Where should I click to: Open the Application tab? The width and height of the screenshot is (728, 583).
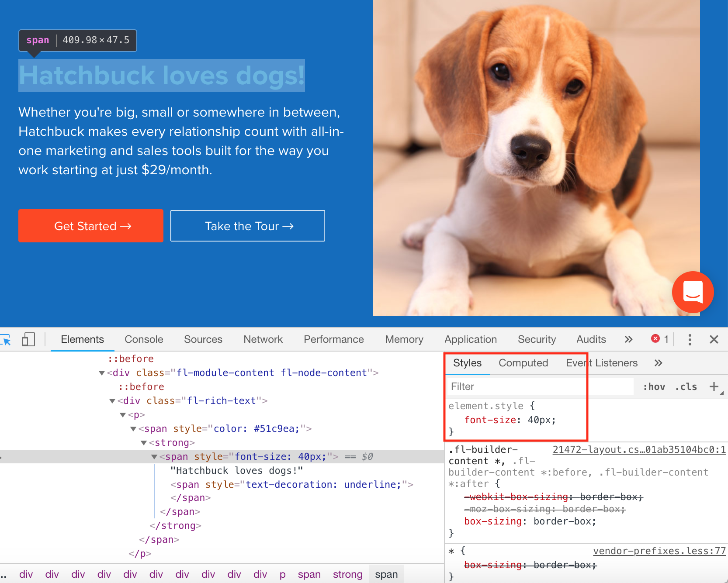[471, 339]
